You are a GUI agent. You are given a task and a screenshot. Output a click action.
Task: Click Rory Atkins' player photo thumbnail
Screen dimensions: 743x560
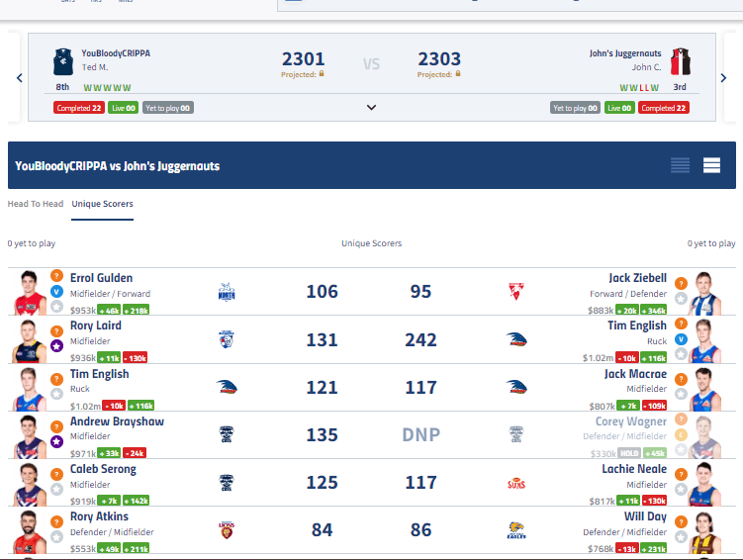coord(31,532)
